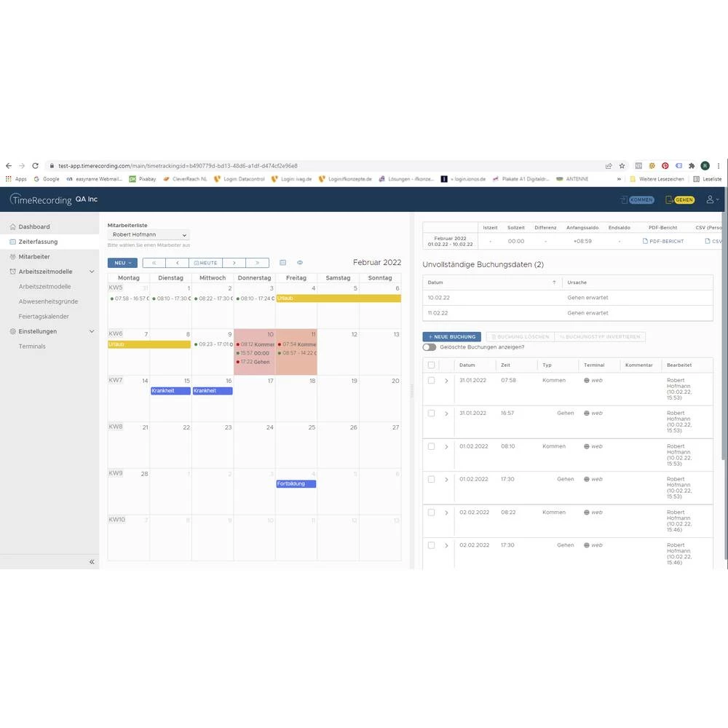The height and width of the screenshot is (728, 728).
Task: Bookmark this page with star icon
Action: click(x=622, y=166)
